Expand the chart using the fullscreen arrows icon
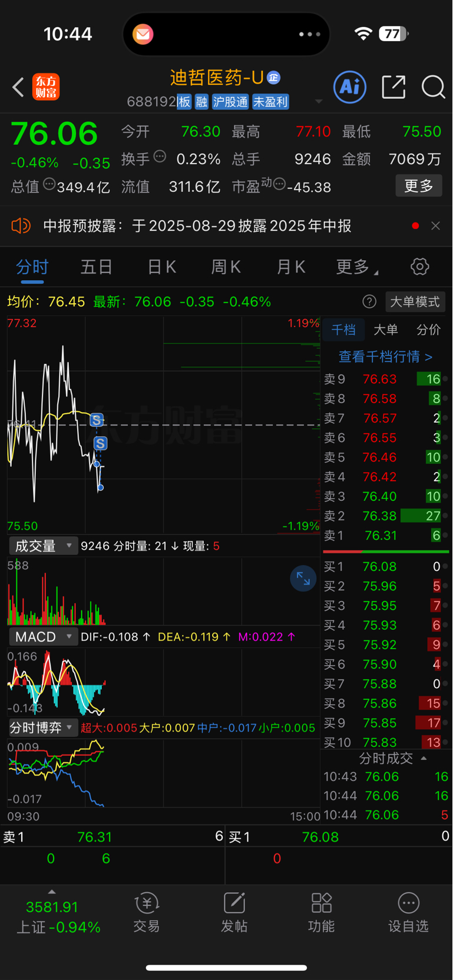This screenshot has width=453, height=980. 303,579
